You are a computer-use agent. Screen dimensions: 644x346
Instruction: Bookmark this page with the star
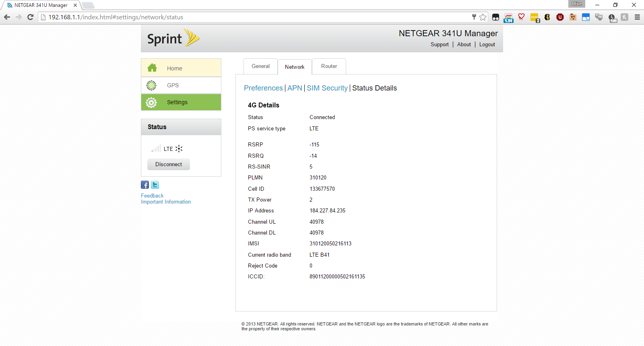point(483,17)
